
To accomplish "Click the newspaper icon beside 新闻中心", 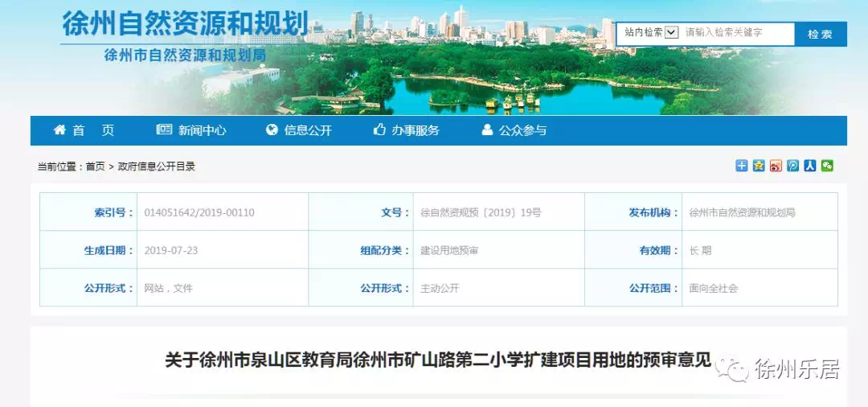I will (x=164, y=129).
